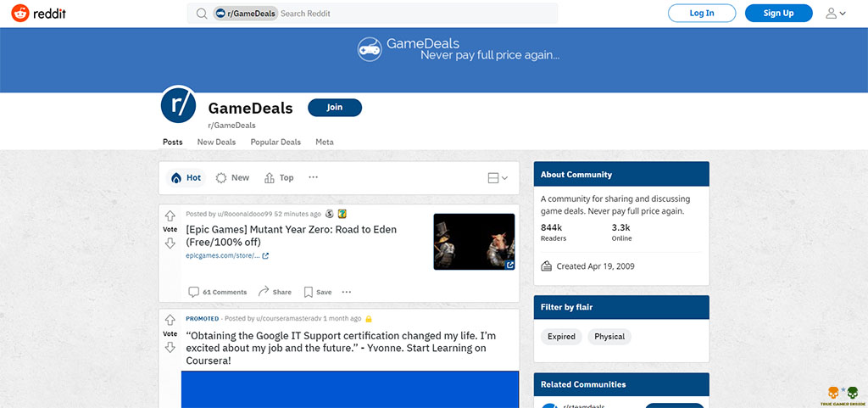Upvote the promoted Coursera post
This screenshot has height=408, width=868.
[x=170, y=321]
